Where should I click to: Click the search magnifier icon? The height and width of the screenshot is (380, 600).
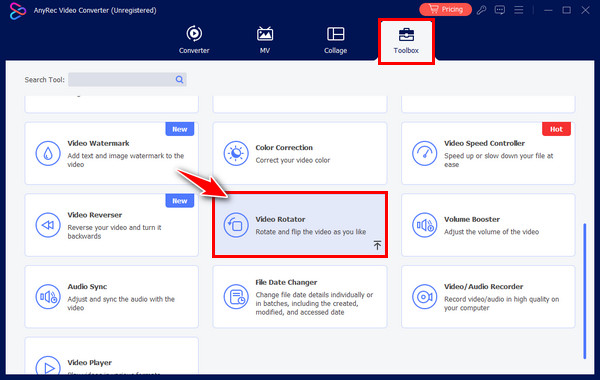(179, 80)
